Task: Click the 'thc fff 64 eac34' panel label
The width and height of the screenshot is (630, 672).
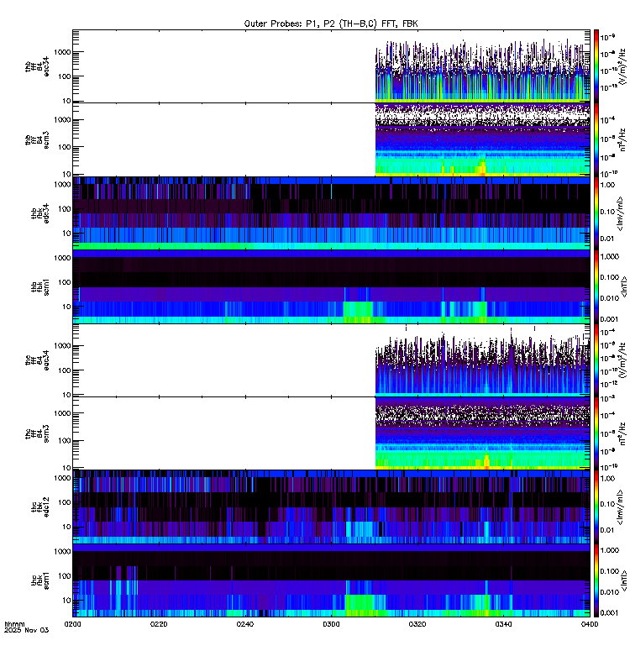Action: click(x=37, y=360)
